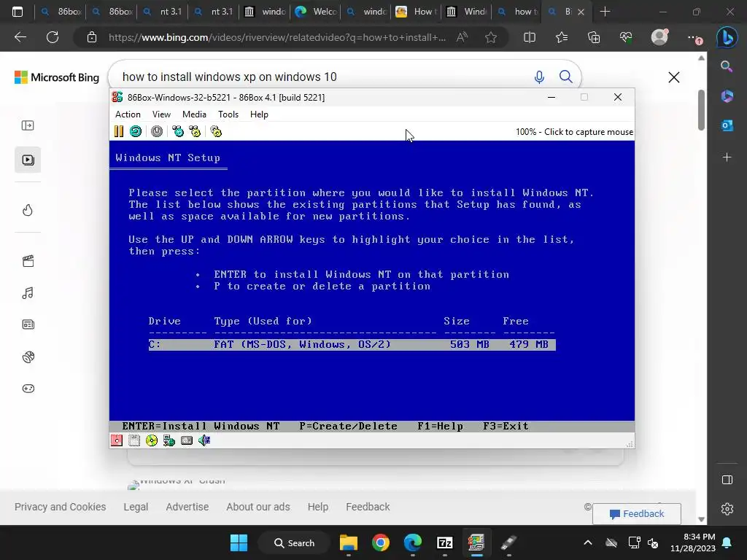Open sports ball icon in Bing sidebar
747x560 pixels.
pyautogui.click(x=28, y=357)
